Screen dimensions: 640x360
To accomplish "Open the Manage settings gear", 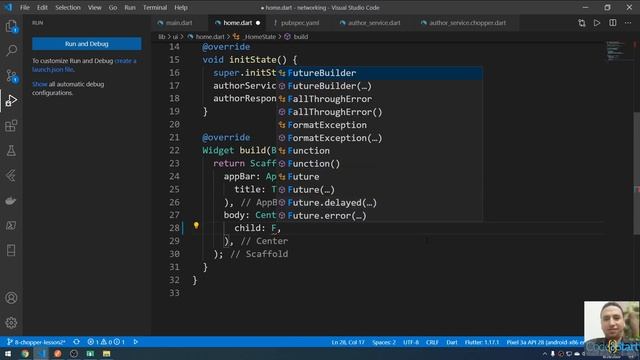I will [x=11, y=322].
